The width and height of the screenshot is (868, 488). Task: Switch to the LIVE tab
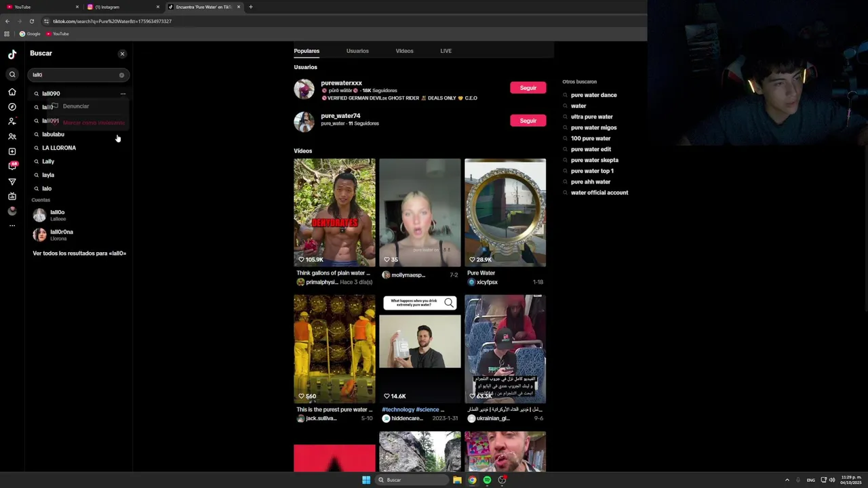point(446,51)
